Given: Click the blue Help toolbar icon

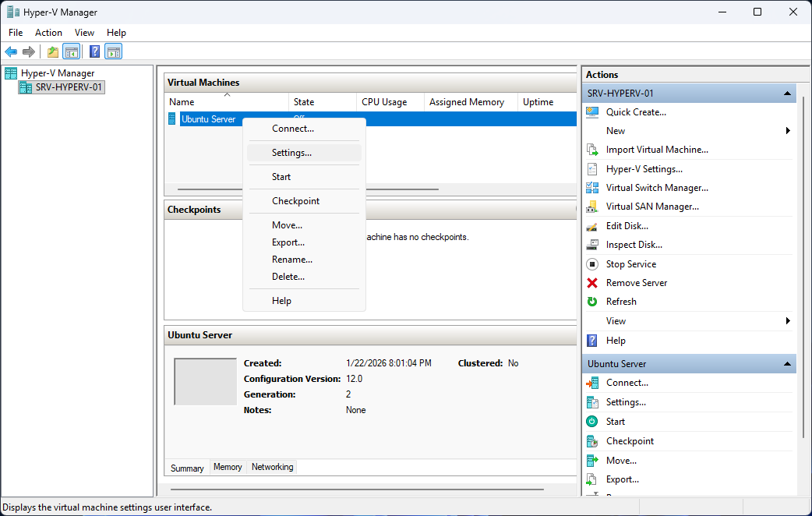Looking at the screenshot, I should [94, 52].
